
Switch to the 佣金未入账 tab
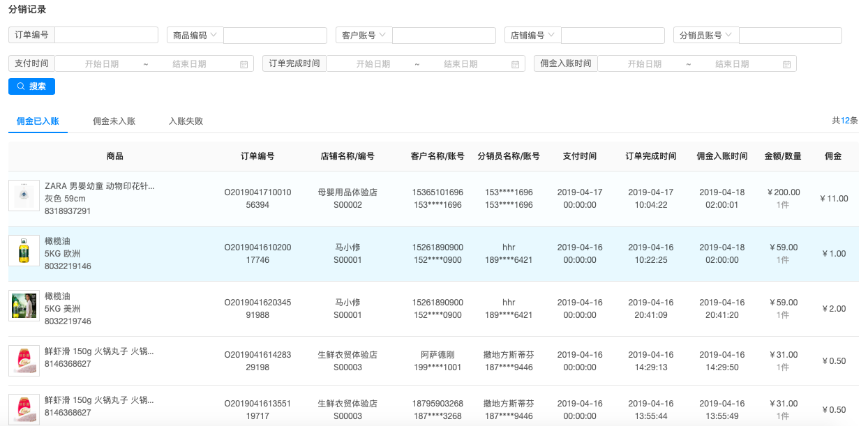point(114,121)
